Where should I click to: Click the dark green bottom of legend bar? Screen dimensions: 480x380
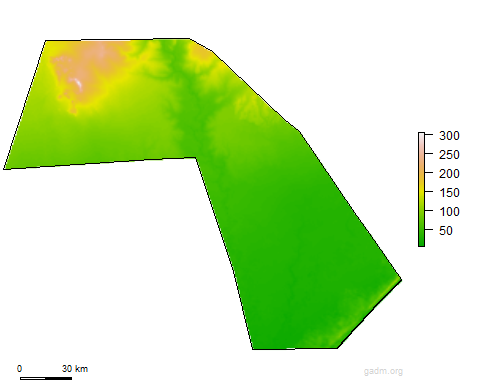(421, 242)
